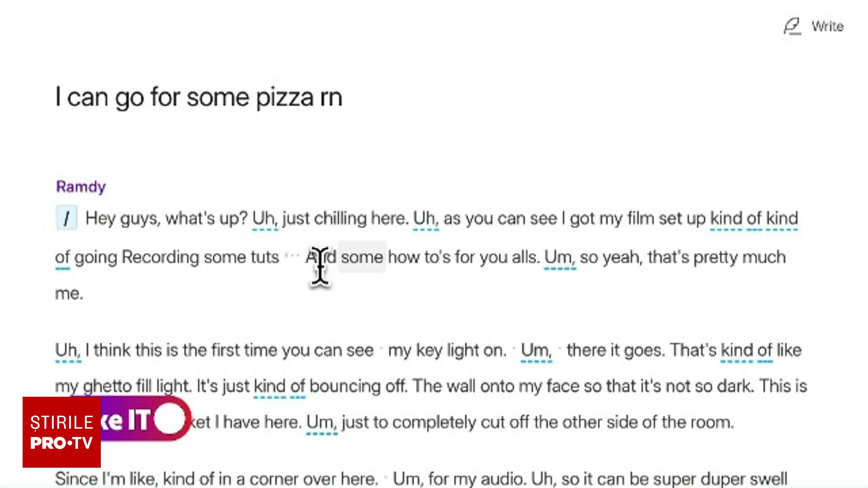Viewport: 868px width, 488px height.
Task: Select underlined 'Um,' before 'so yeah'
Action: (x=560, y=258)
